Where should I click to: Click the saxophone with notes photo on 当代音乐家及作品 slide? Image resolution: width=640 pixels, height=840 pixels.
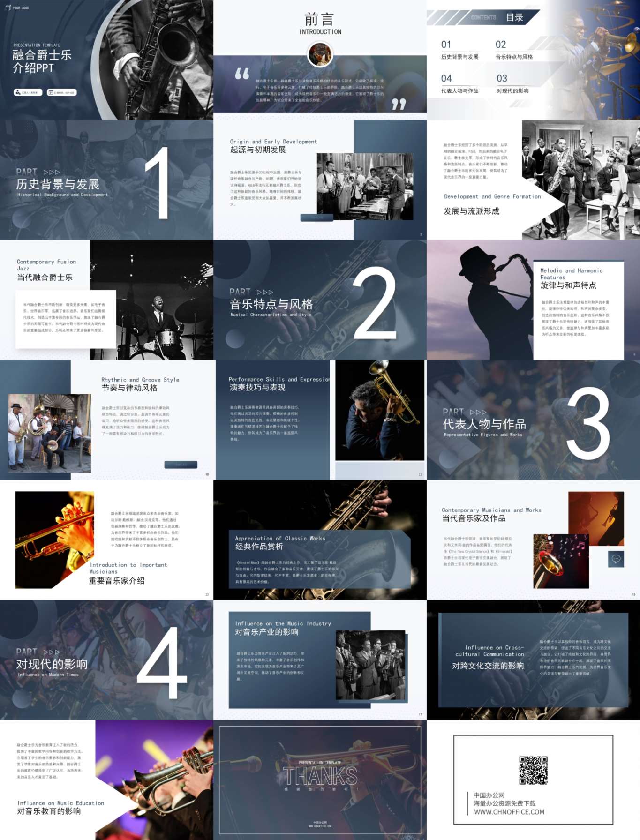[561, 561]
